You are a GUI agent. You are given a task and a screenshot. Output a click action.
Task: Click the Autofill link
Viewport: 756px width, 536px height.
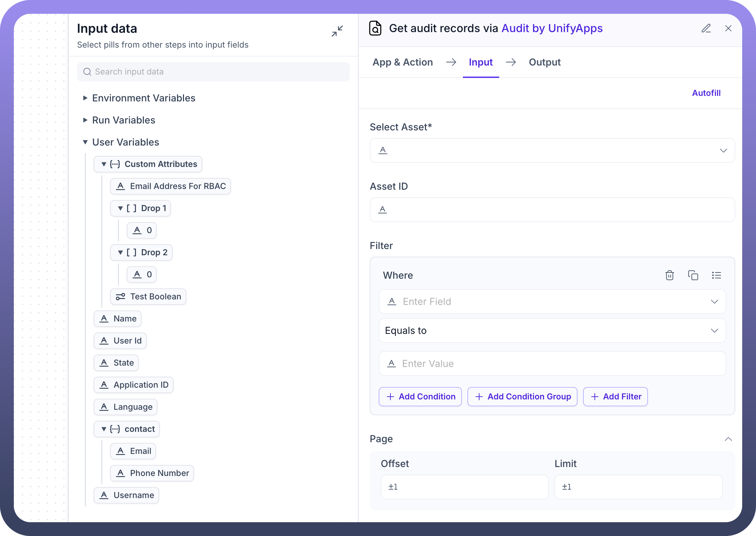click(x=706, y=93)
